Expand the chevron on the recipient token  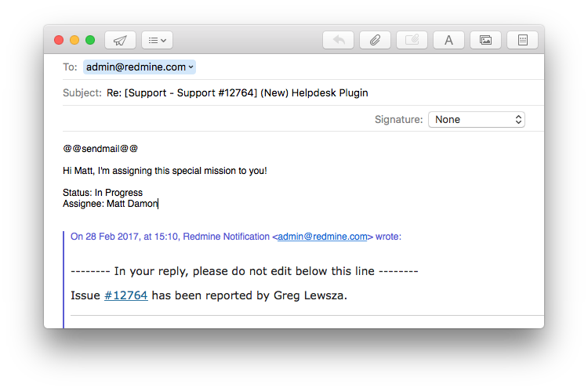coord(191,67)
